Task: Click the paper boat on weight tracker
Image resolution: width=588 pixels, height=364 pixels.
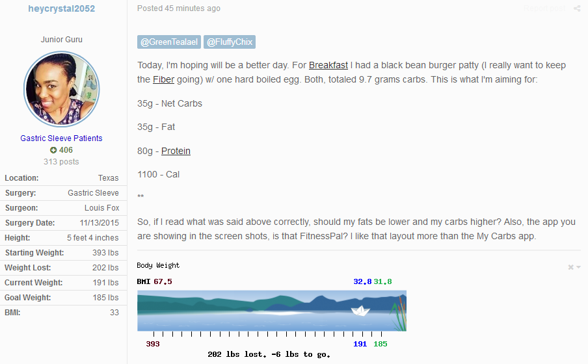Action: click(x=360, y=311)
